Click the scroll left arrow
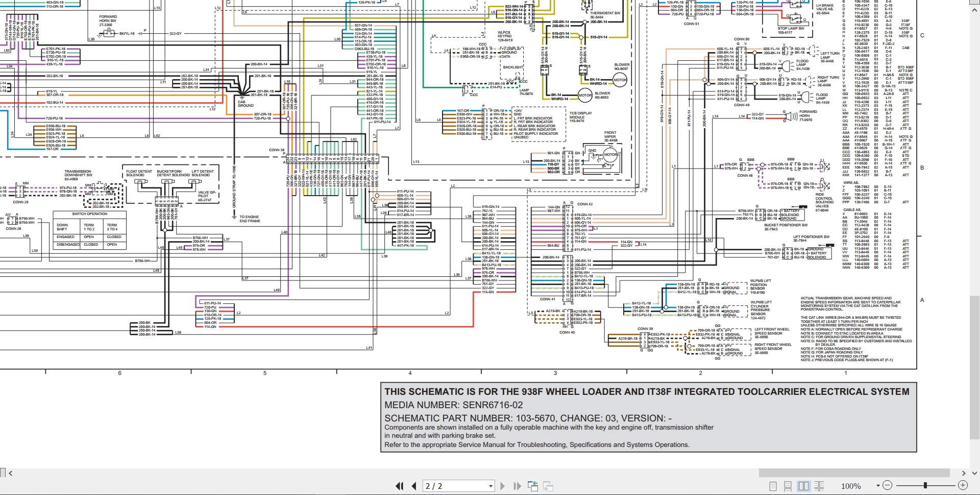 point(10,473)
